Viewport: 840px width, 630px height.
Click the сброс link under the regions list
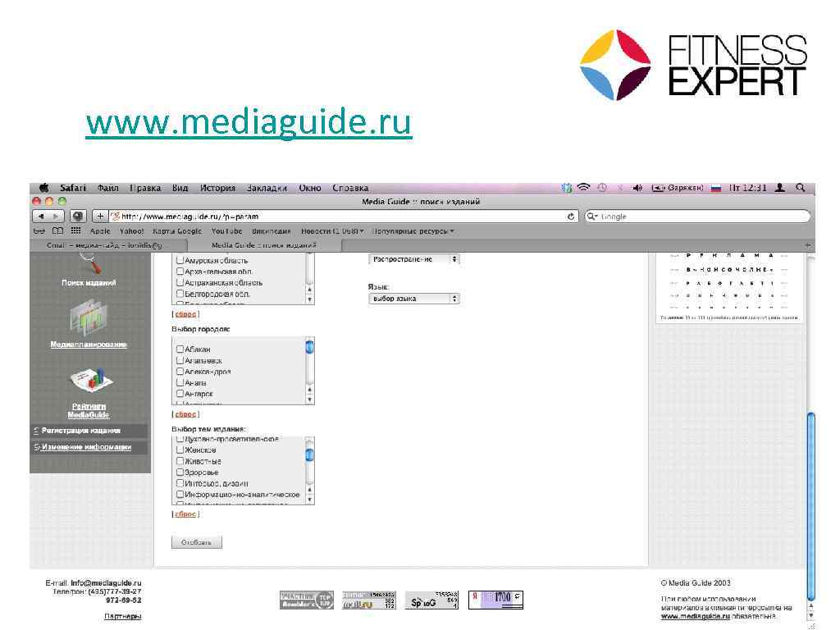coord(185,314)
